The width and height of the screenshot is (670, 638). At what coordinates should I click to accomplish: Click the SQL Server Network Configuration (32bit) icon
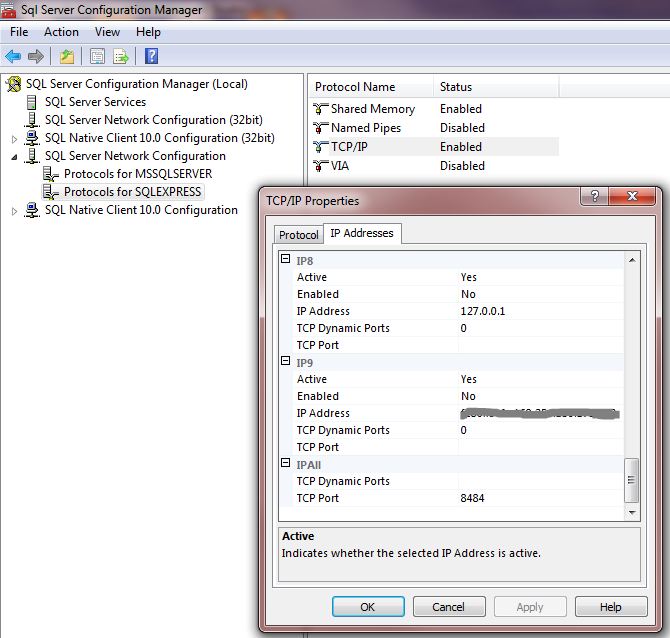coord(32,120)
